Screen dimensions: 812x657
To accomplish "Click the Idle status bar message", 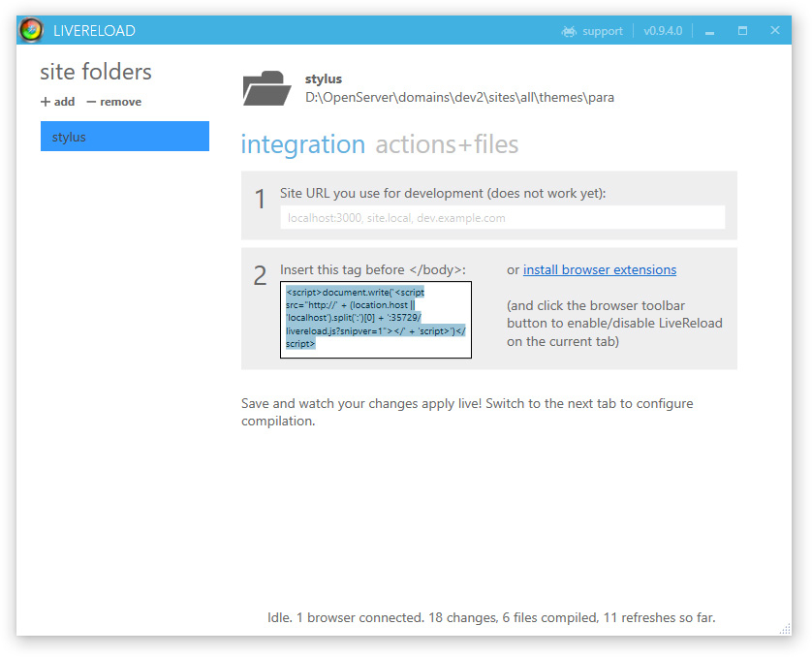I will coord(491,617).
